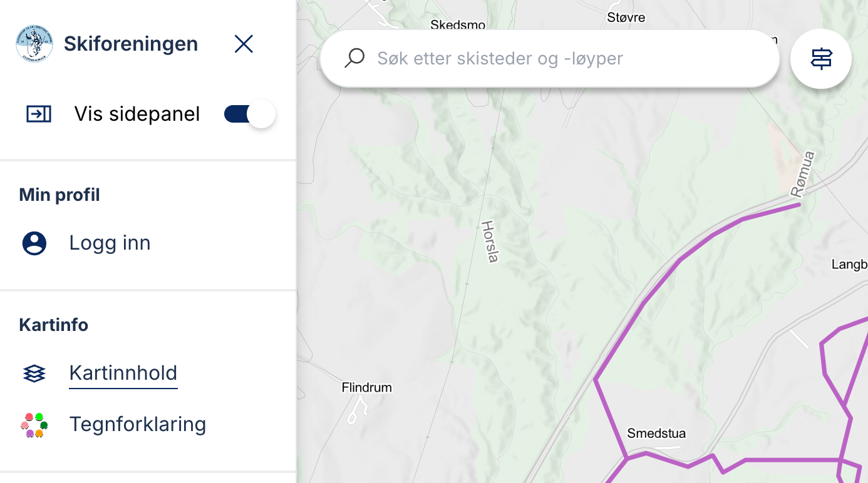
Task: Click the Flindrum place label on map
Action: coord(366,388)
